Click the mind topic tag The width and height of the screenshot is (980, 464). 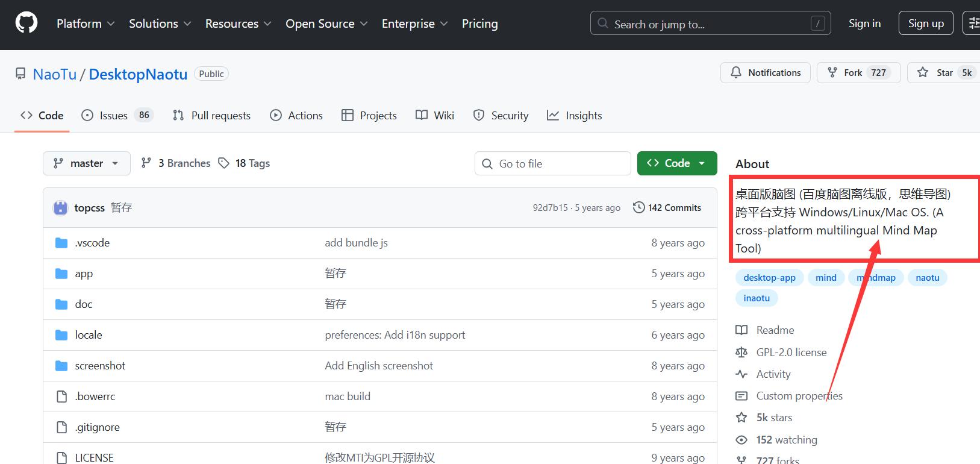826,278
